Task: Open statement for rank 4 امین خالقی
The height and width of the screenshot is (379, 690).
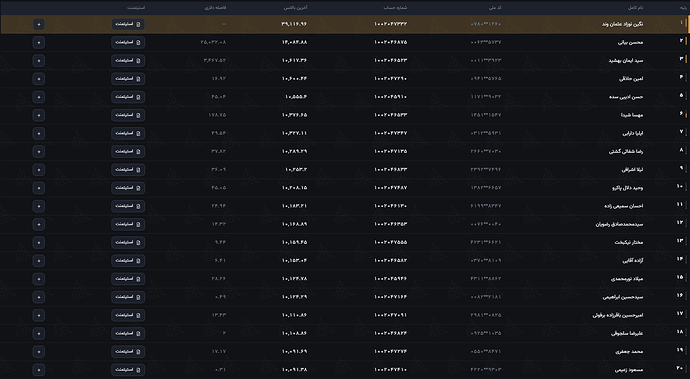Action: [x=128, y=79]
